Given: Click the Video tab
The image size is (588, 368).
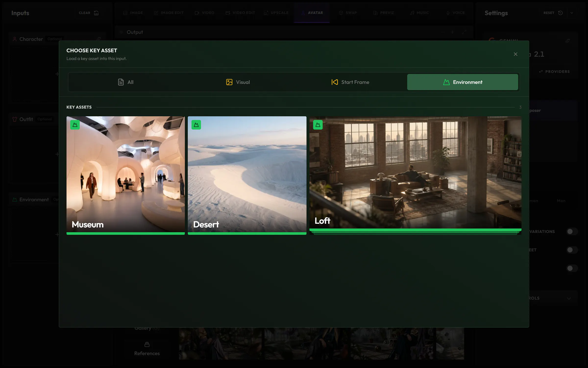Looking at the screenshot, I should tap(204, 13).
